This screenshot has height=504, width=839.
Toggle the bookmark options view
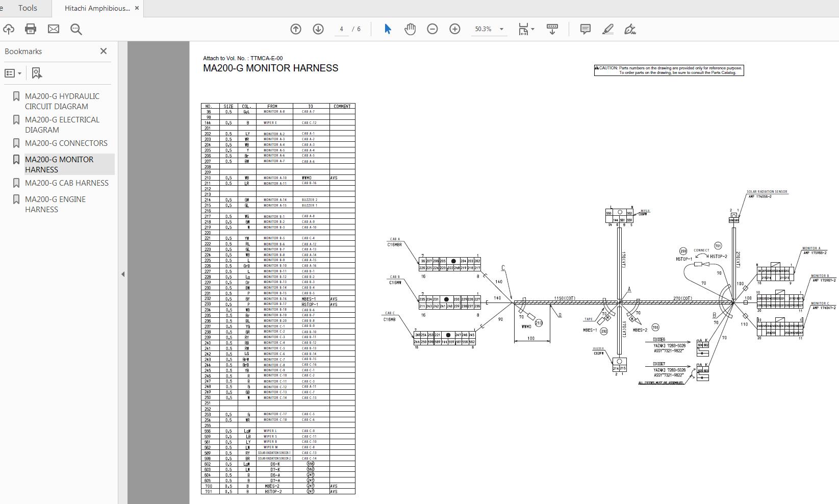pyautogui.click(x=10, y=73)
